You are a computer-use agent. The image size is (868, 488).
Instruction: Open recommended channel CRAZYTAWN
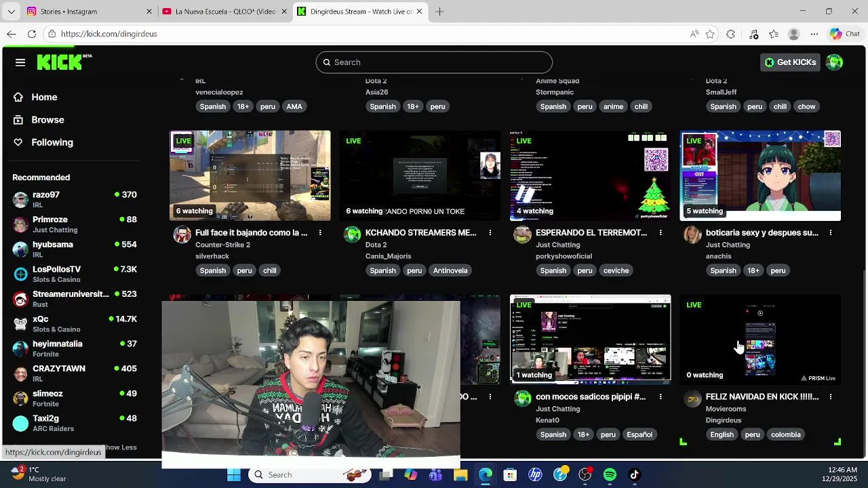(75, 373)
